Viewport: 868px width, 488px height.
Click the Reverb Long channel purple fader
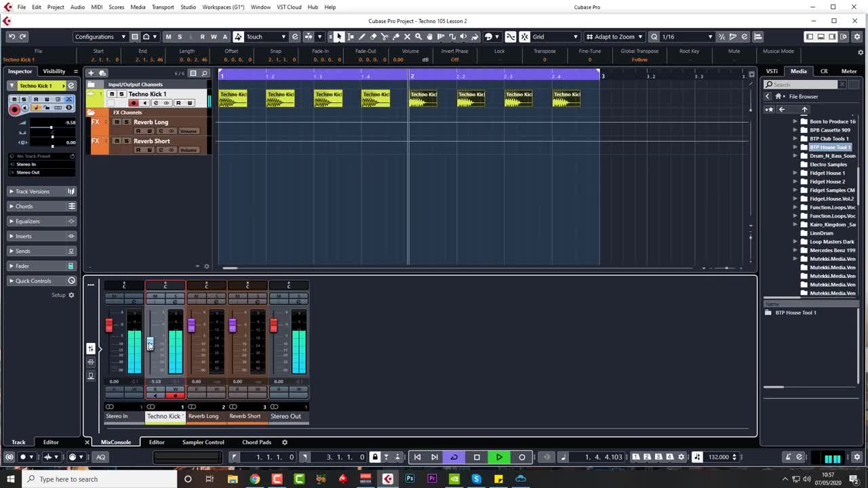(x=191, y=325)
